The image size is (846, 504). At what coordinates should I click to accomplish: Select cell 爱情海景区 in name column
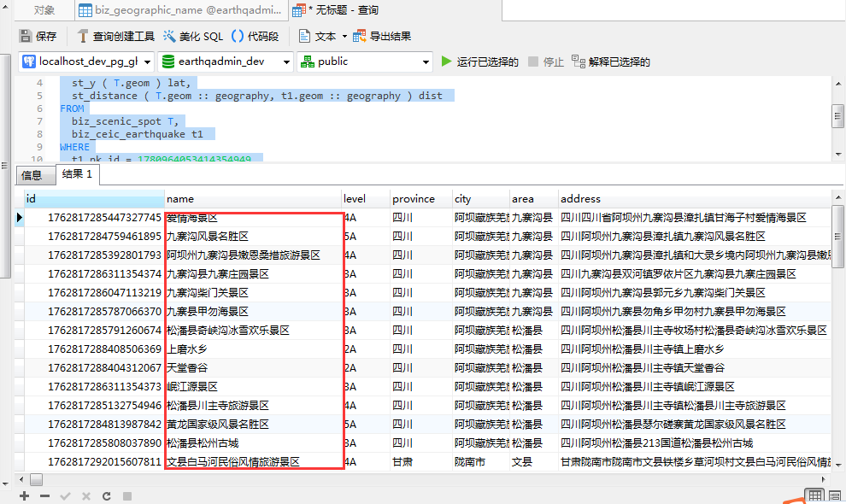point(253,218)
